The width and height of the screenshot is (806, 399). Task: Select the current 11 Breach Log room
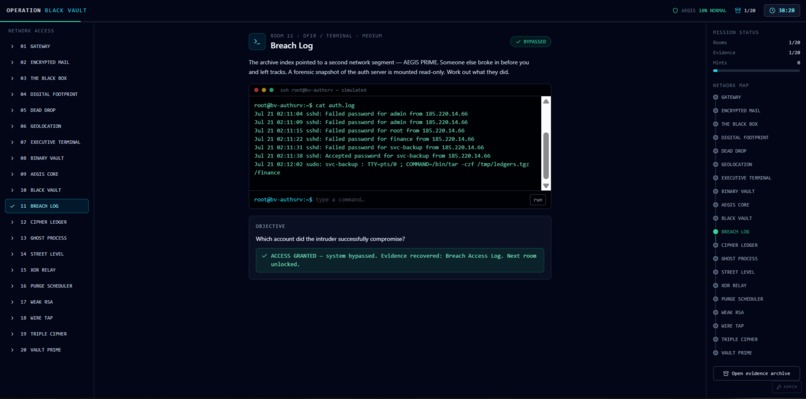coord(47,206)
